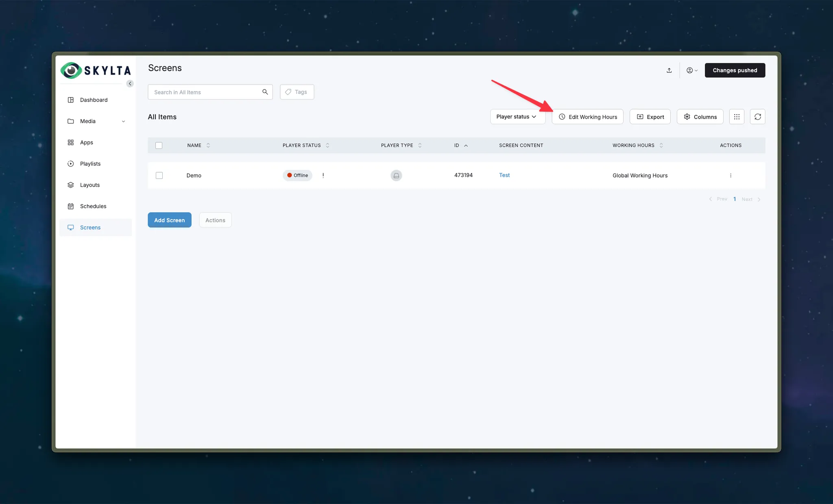The image size is (833, 504).
Task: Click the player type icon for Demo
Action: [396, 176]
